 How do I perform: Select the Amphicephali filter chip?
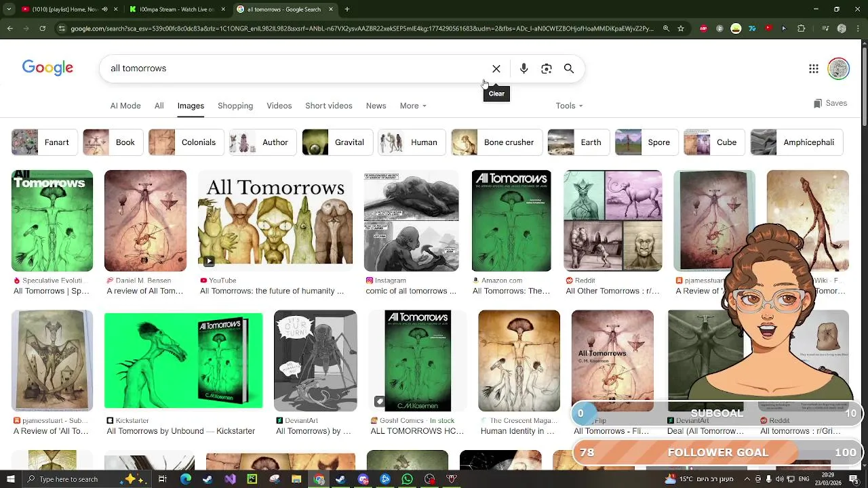(795, 142)
